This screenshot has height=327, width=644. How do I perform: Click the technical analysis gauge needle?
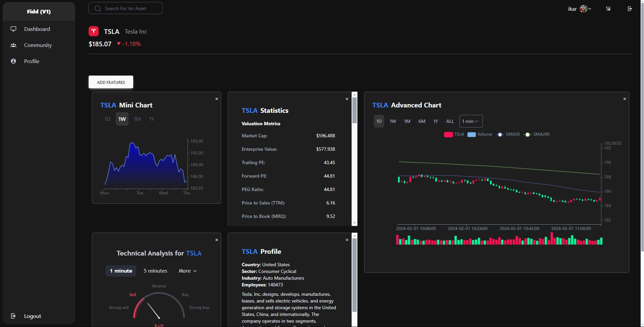(154, 311)
